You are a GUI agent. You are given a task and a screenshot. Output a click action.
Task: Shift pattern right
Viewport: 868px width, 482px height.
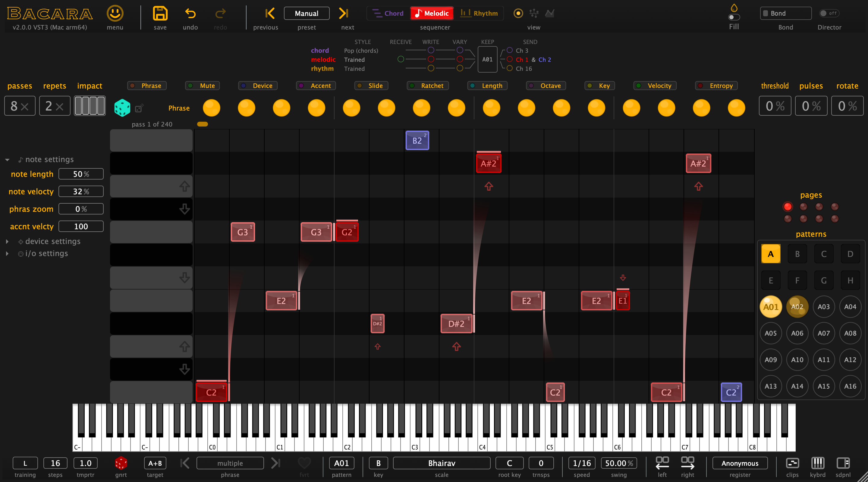pos(687,463)
